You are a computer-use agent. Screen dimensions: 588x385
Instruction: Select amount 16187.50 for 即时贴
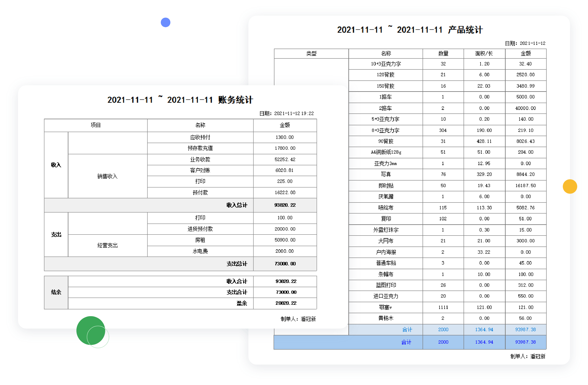click(525, 185)
